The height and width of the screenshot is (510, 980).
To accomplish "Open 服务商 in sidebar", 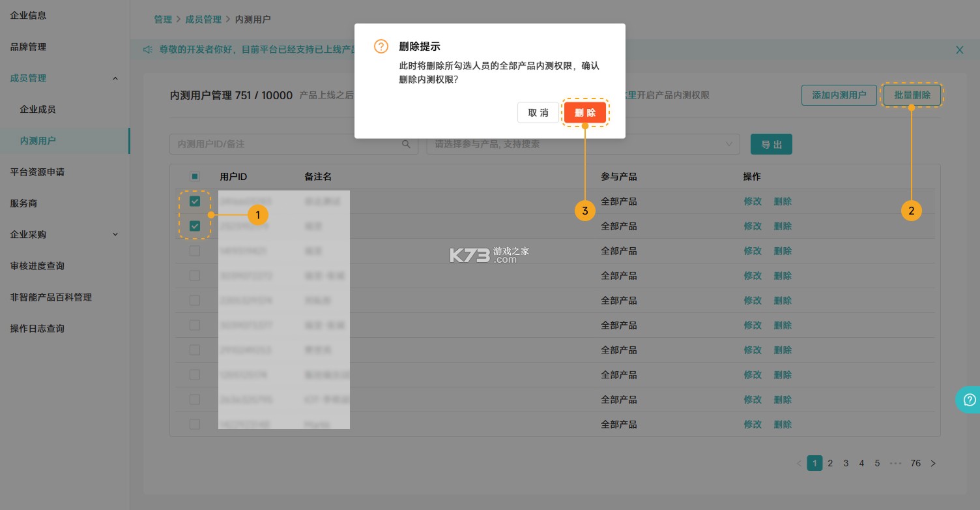I will tap(23, 203).
